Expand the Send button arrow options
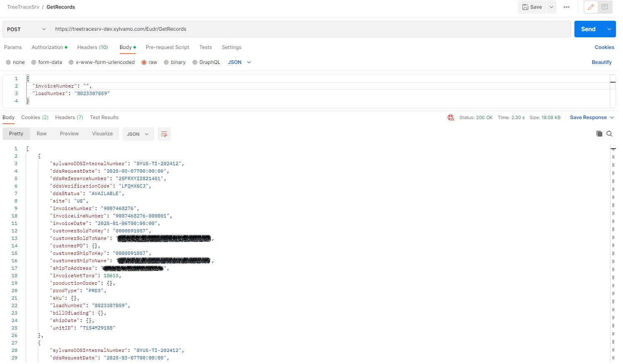Image resolution: width=623 pixels, height=364 pixels. pos(609,29)
